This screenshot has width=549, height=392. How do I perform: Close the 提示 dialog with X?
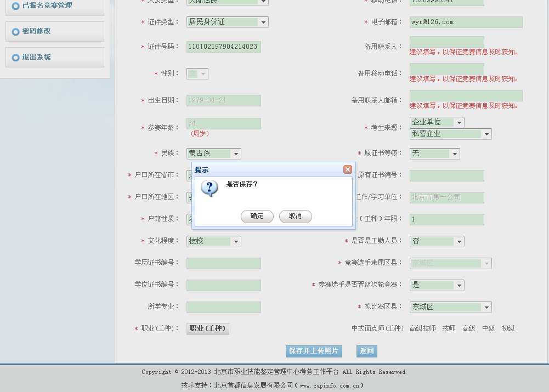tap(347, 170)
